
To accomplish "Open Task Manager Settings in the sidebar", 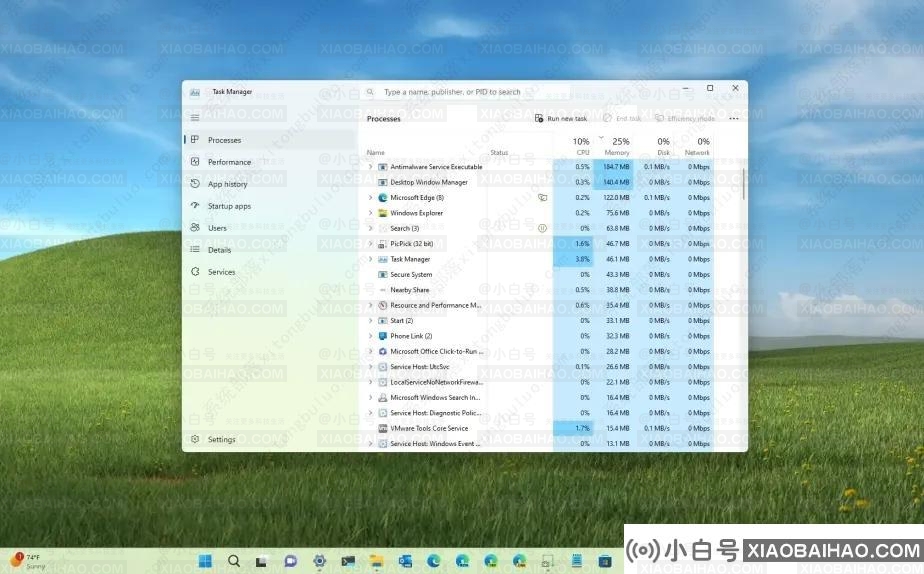I will coord(270,439).
